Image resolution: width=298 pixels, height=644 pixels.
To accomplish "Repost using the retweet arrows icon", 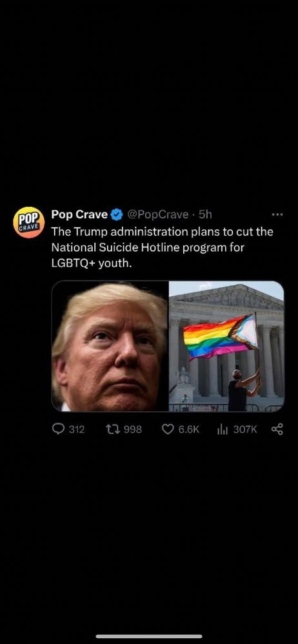I will click(112, 429).
